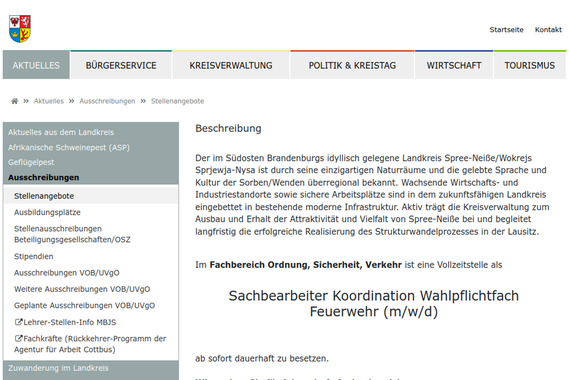This screenshot has width=569, height=380.
Task: Select Stellenangebote in the sidebar submenu
Action: (x=91, y=196)
